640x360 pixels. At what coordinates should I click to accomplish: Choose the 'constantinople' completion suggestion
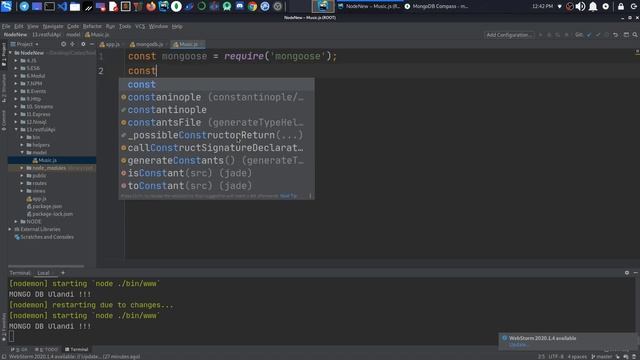click(217, 110)
